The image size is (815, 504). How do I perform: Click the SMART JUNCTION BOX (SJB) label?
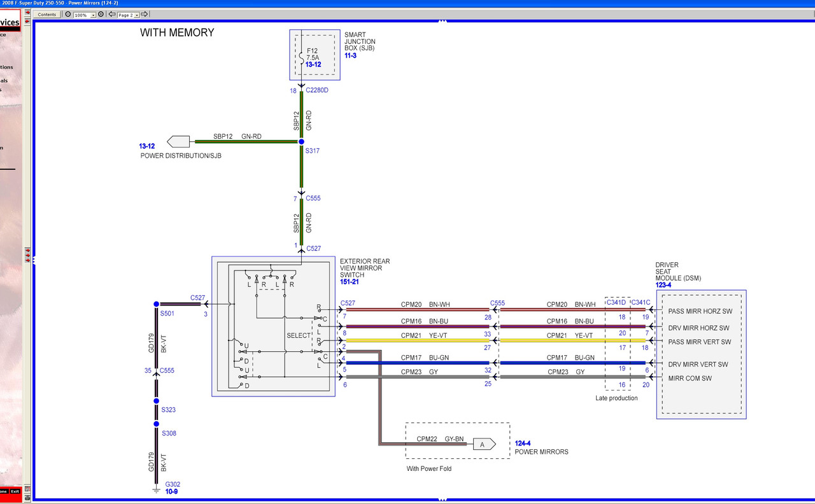pyautogui.click(x=360, y=42)
